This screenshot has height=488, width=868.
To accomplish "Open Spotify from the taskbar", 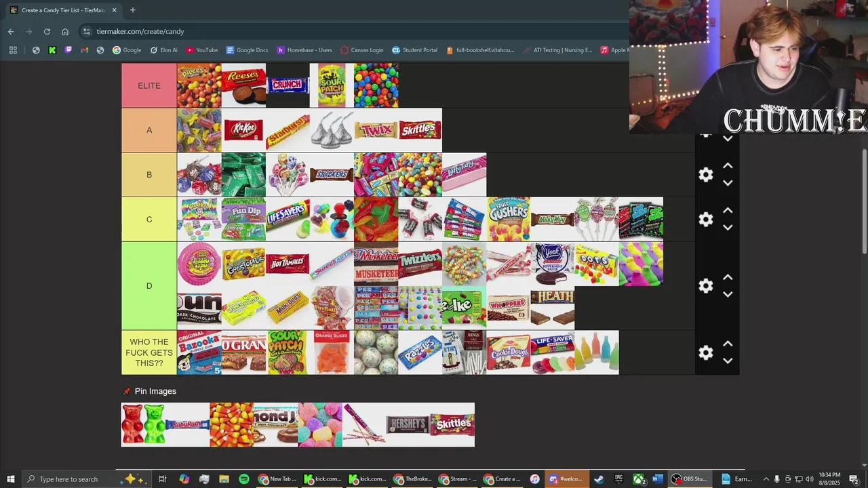I will [244, 479].
